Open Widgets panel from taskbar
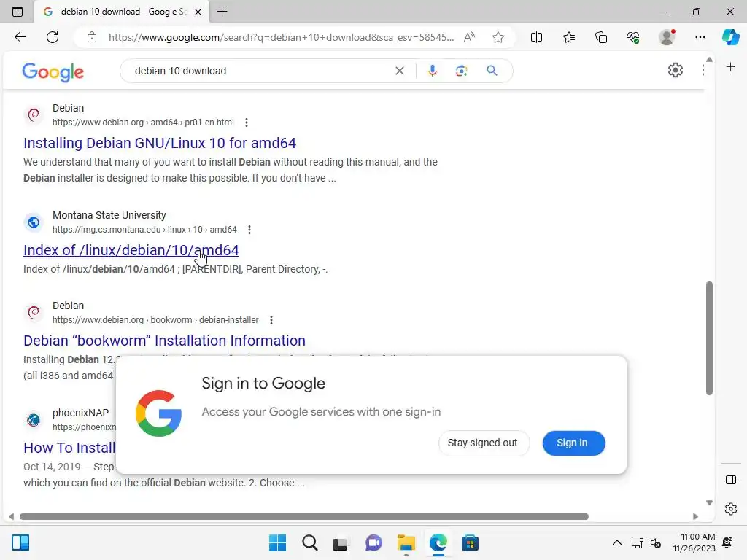This screenshot has width=747, height=560. 20,542
